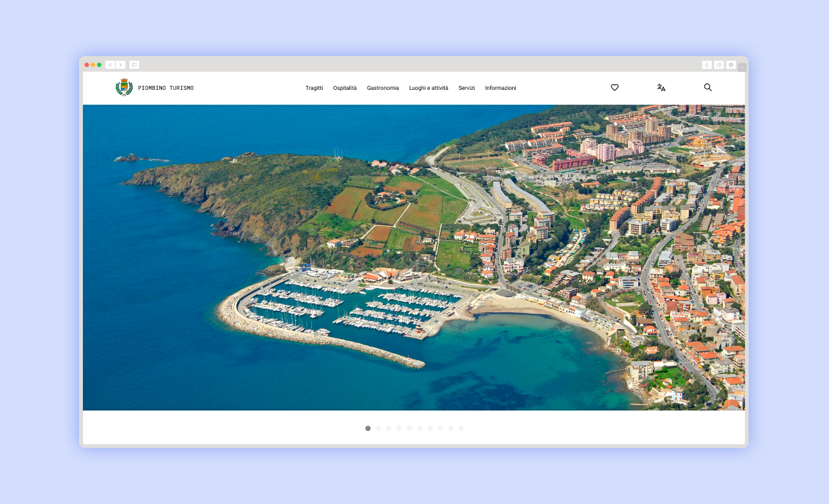
Task: Jump to the third carousel slide dot
Action: click(x=388, y=428)
